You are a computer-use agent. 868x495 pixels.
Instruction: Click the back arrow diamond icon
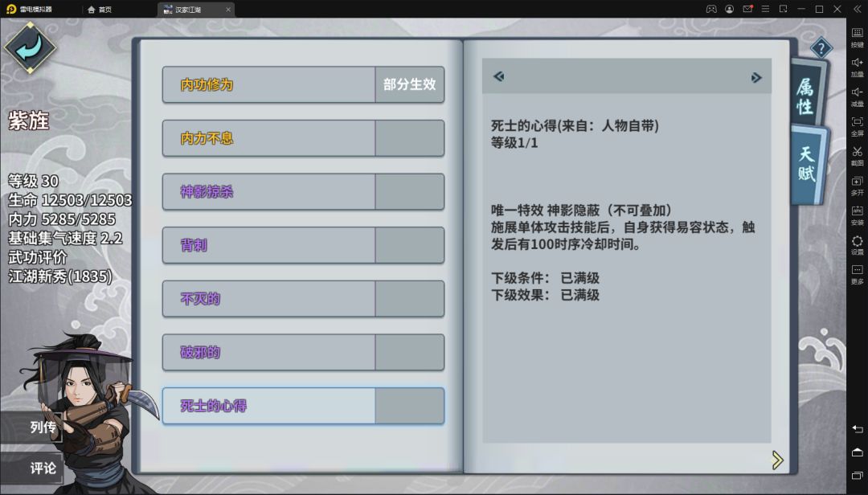[30, 47]
